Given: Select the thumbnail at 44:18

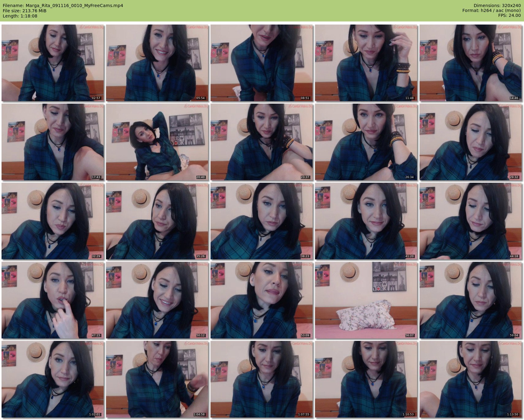Looking at the screenshot, I should click(470, 221).
